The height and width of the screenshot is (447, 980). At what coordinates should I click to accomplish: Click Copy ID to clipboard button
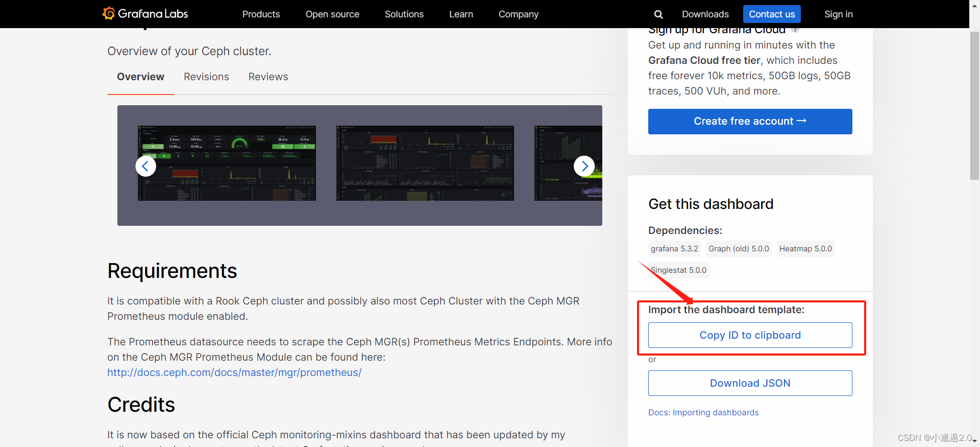pyautogui.click(x=750, y=335)
